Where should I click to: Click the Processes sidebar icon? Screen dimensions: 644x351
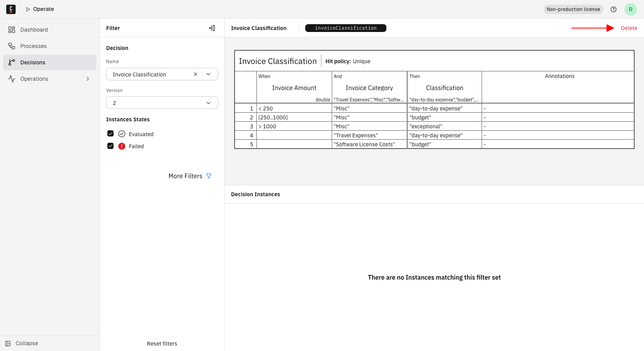(x=12, y=46)
